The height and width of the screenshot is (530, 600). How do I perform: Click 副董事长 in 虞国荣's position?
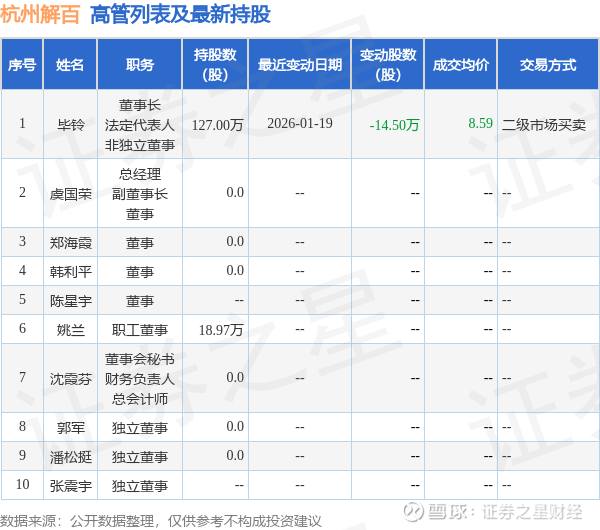pos(140,194)
